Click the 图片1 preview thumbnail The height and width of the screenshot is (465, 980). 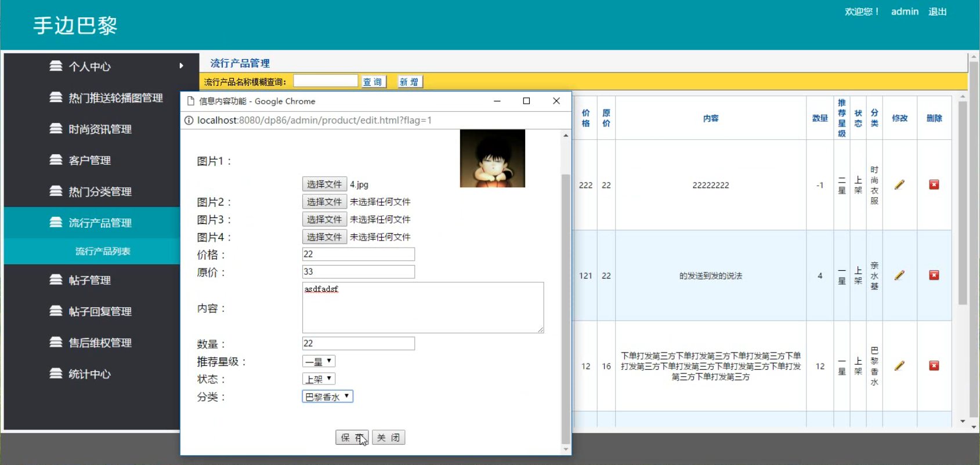493,158
